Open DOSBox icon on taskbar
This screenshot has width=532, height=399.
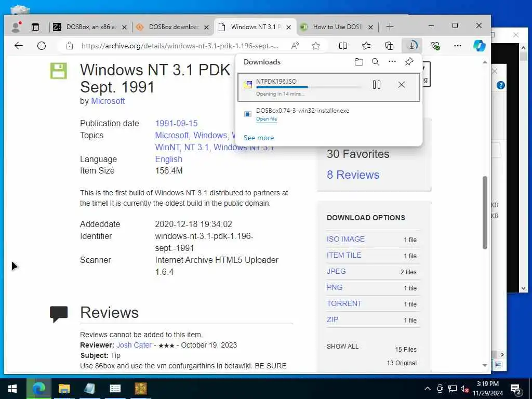tap(140, 389)
